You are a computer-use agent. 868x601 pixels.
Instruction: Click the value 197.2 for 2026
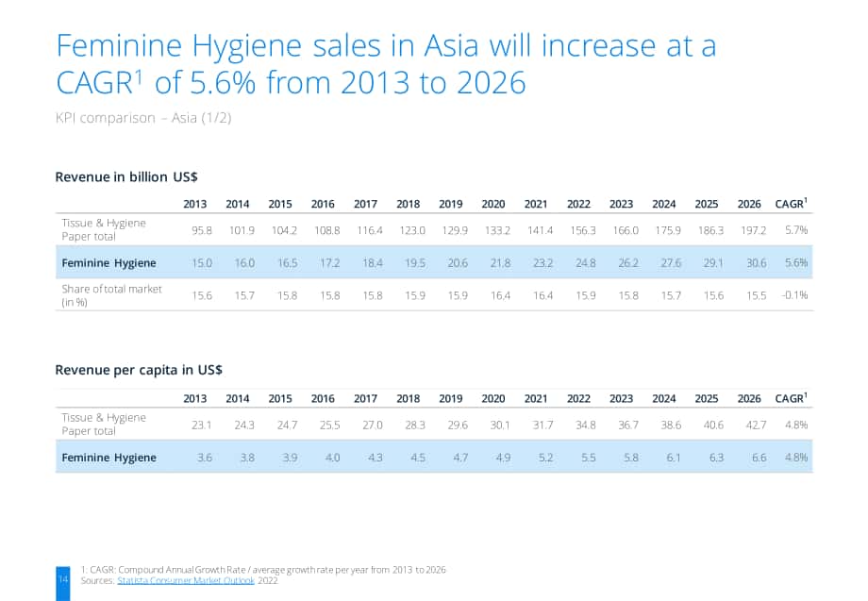click(x=754, y=230)
